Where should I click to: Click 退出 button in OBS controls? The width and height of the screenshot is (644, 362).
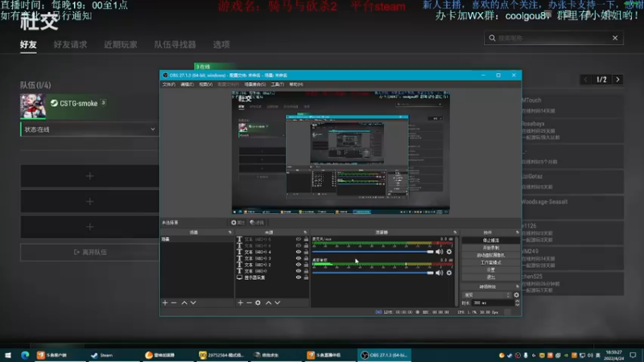pyautogui.click(x=490, y=277)
